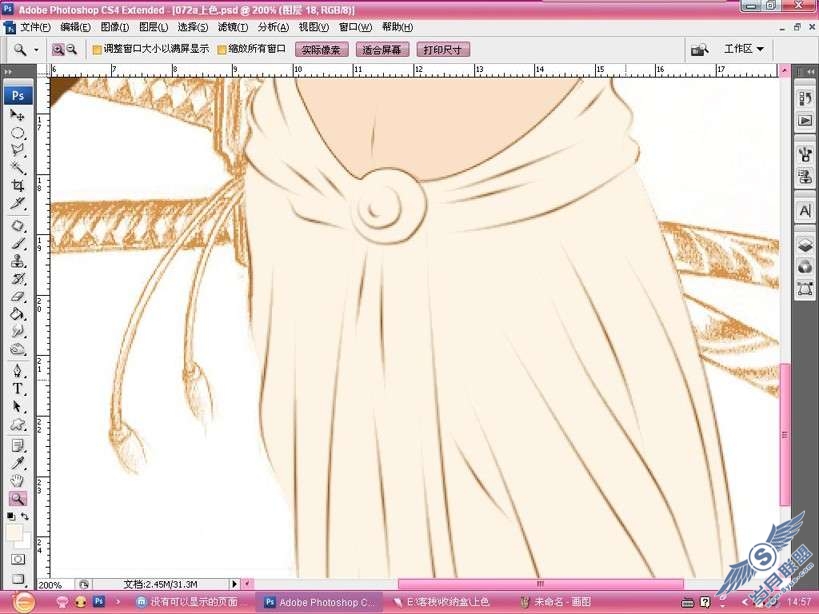The image size is (819, 614).
Task: Select the Horizontal Type tool
Action: click(x=17, y=389)
